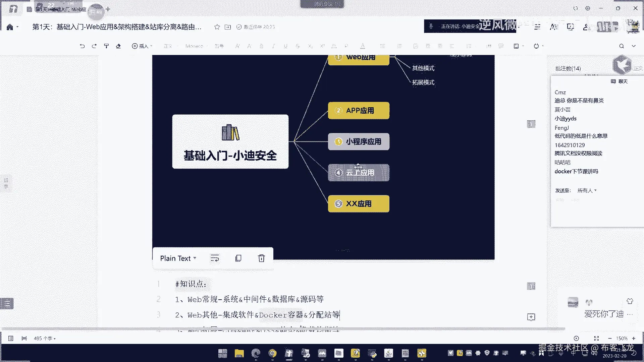Toggle word wrap in code block

[215, 258]
